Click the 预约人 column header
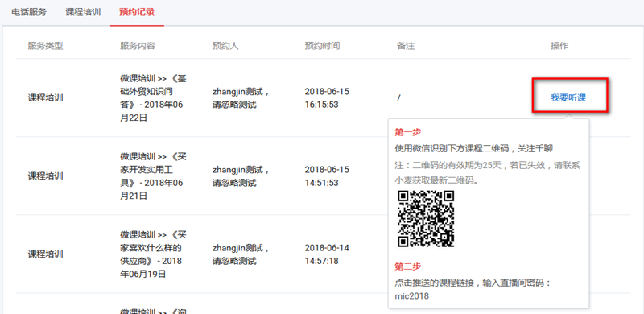 [225, 46]
